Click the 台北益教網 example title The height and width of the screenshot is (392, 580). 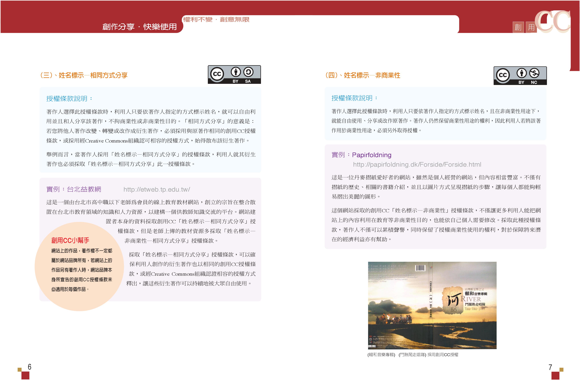coord(84,189)
